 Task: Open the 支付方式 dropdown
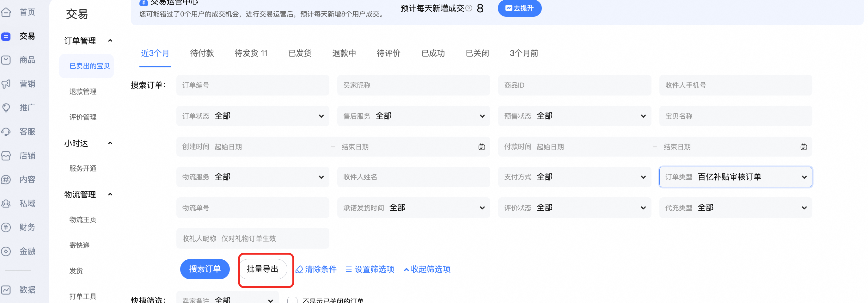coord(575,177)
